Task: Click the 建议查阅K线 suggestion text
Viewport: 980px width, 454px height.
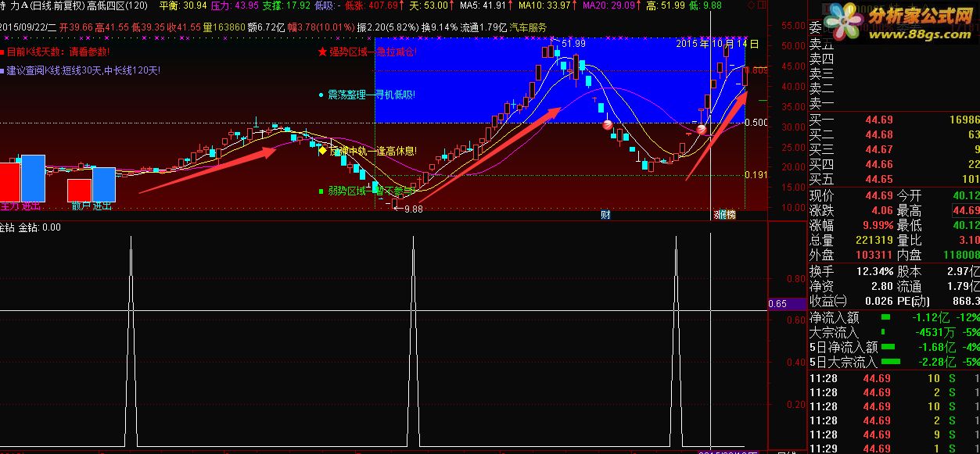Action: pyautogui.click(x=84, y=70)
